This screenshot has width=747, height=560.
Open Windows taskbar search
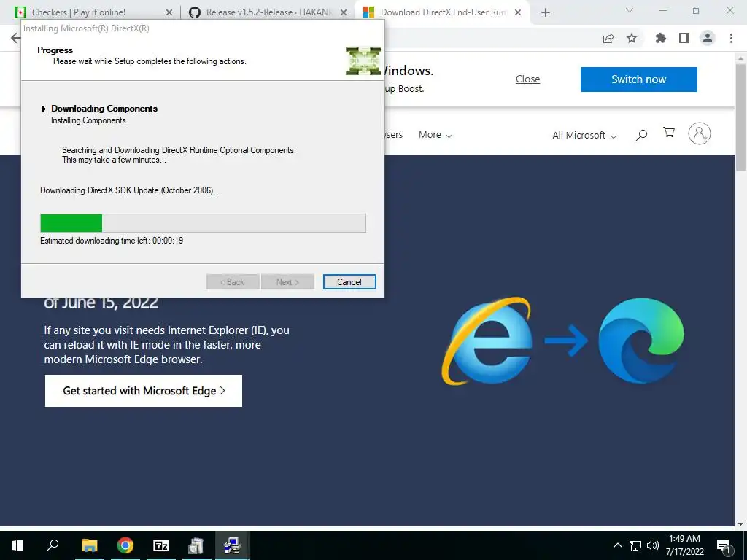53,545
